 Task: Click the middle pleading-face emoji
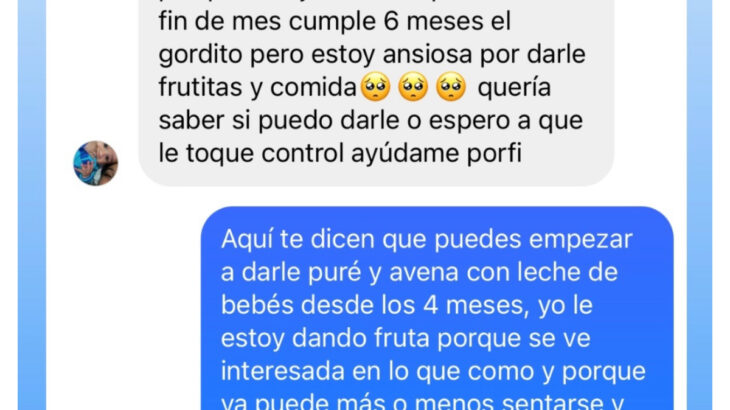coord(413,87)
